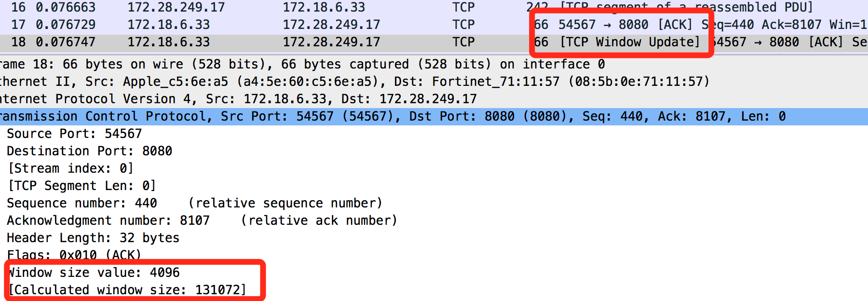This screenshot has width=868, height=301.
Task: Select the TCP Segment Len: 0 line
Action: [x=82, y=186]
